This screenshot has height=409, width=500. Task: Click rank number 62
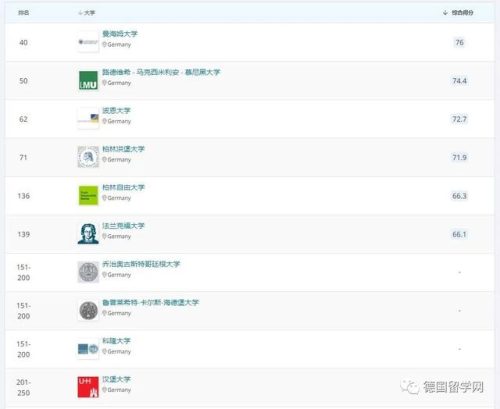pos(23,119)
